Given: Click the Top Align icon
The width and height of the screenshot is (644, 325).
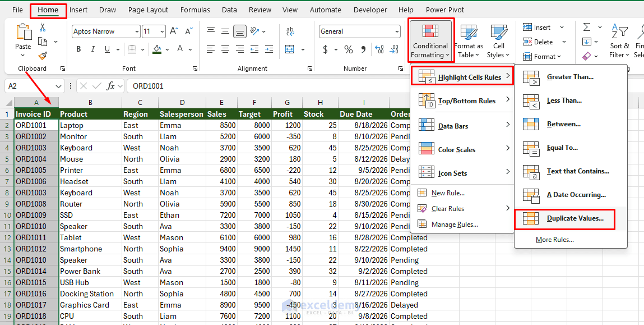Looking at the screenshot, I should 211,31.
